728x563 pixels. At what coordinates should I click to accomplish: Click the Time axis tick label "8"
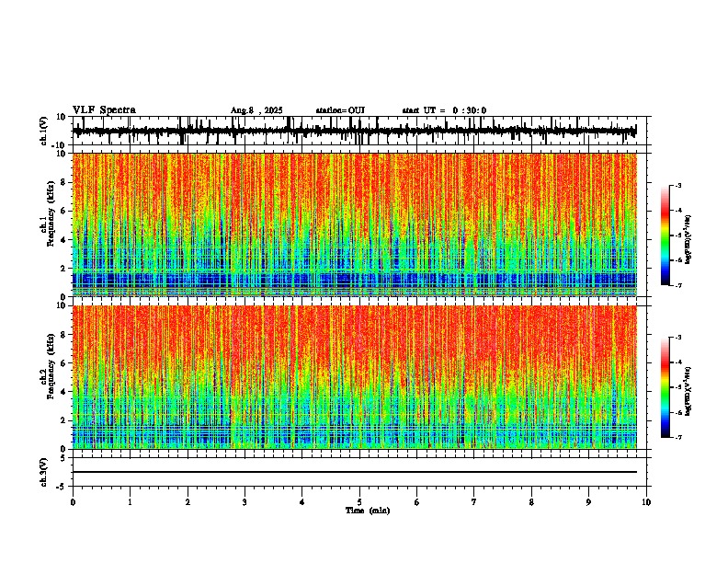(x=531, y=502)
